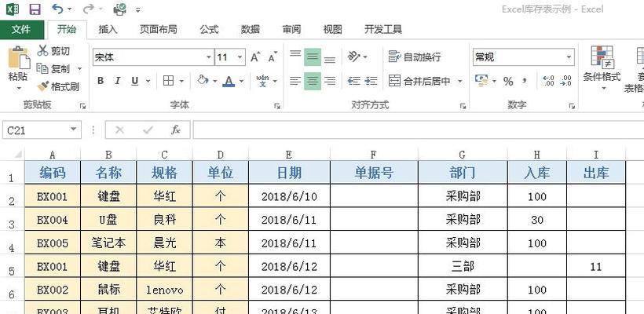
Task: Open 条件格式 Conditional Formatting
Action: [x=602, y=68]
